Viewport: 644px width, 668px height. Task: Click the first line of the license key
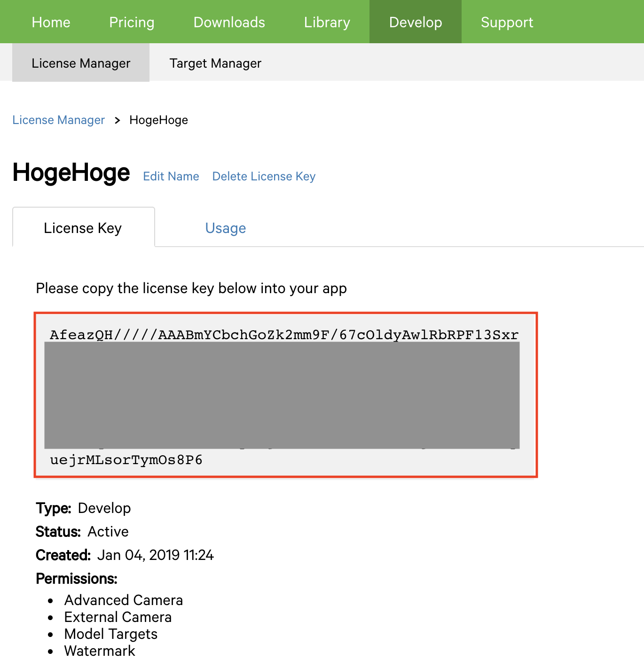tap(284, 334)
